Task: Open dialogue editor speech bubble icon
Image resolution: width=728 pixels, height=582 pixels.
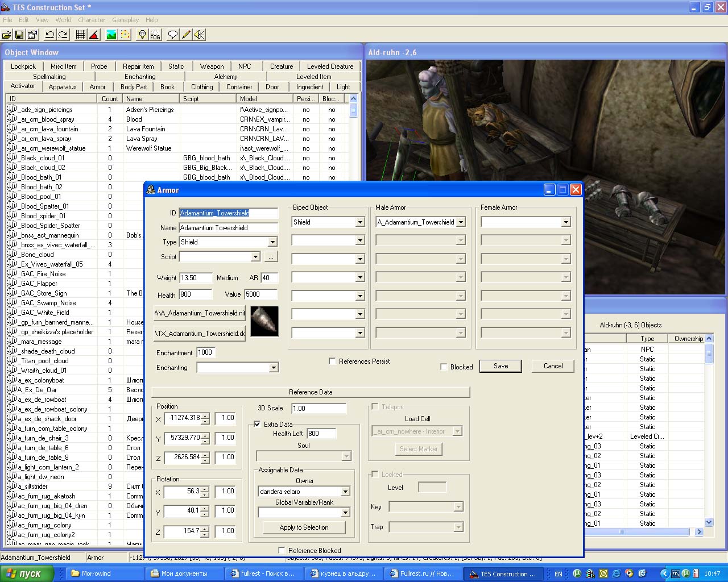Action: click(173, 35)
